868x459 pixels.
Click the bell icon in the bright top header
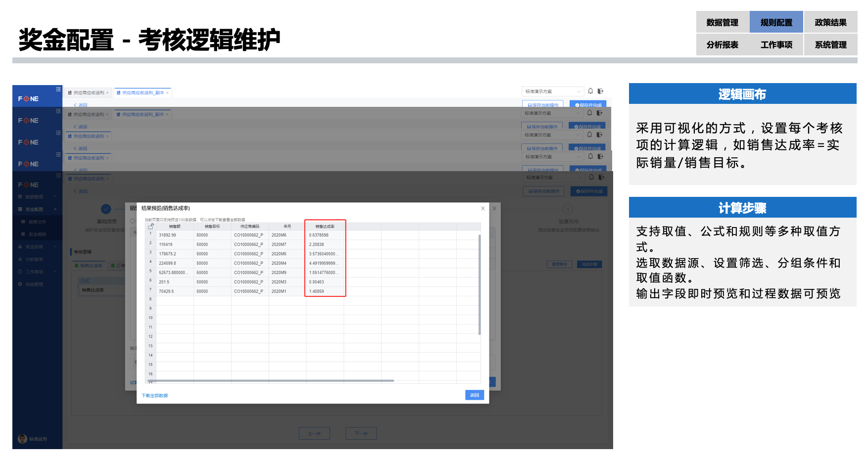point(590,91)
